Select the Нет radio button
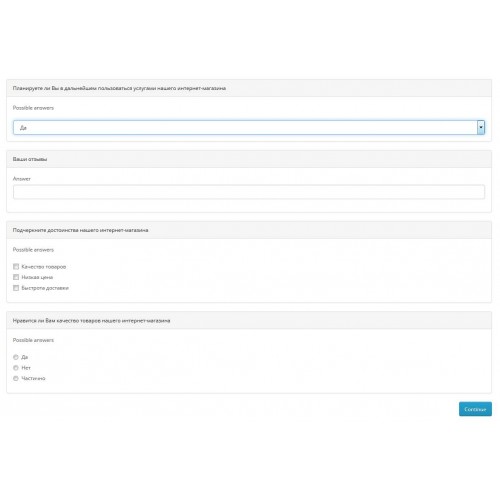The height and width of the screenshot is (500, 500). click(16, 368)
